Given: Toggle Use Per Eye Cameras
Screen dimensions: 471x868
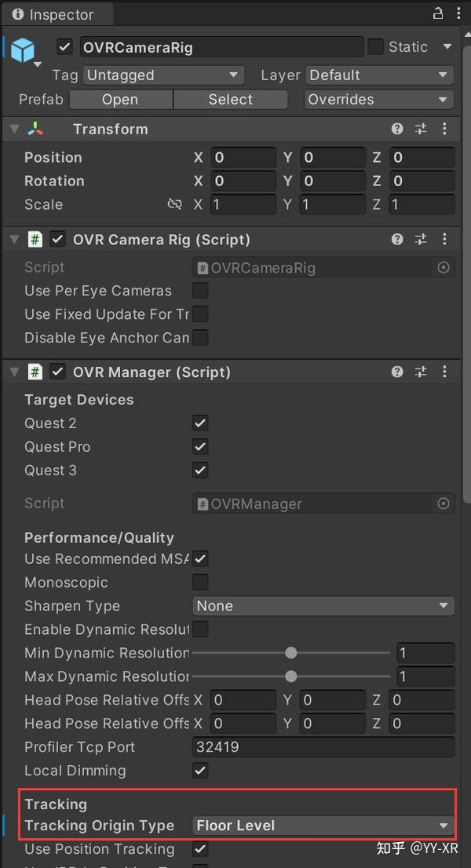Looking at the screenshot, I should 200,291.
